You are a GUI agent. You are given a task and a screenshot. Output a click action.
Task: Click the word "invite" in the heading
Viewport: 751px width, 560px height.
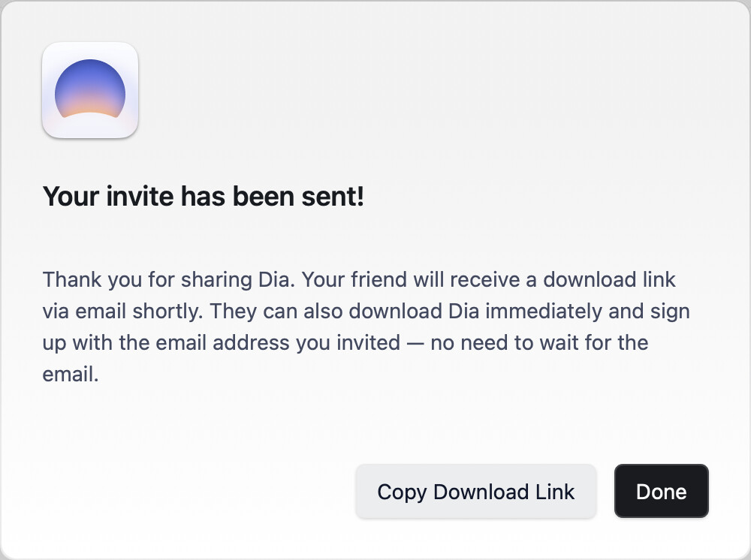coord(140,196)
